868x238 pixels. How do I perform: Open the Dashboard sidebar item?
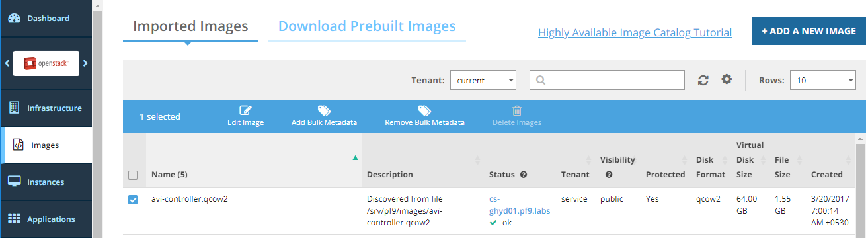[46, 19]
